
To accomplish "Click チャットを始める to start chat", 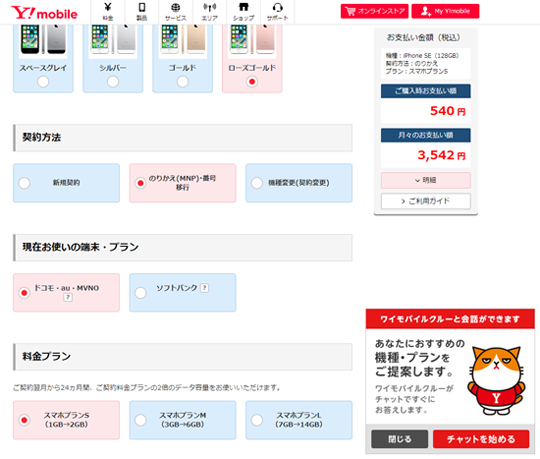I will [x=481, y=439].
